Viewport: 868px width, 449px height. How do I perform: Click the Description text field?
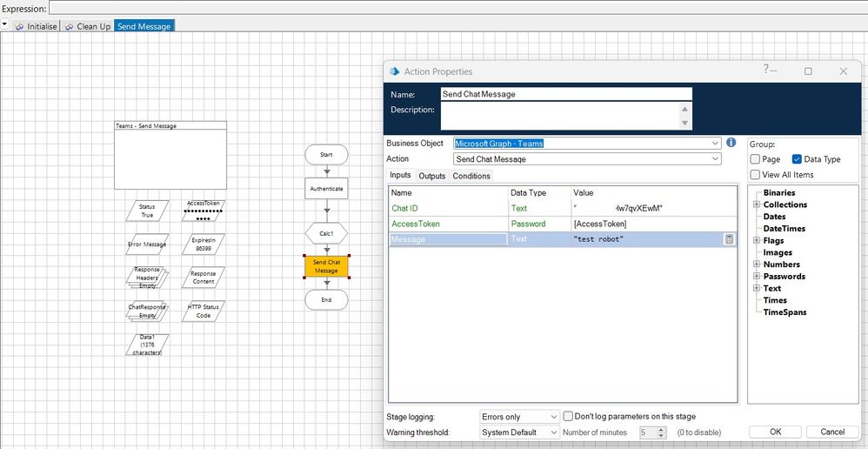tap(561, 116)
